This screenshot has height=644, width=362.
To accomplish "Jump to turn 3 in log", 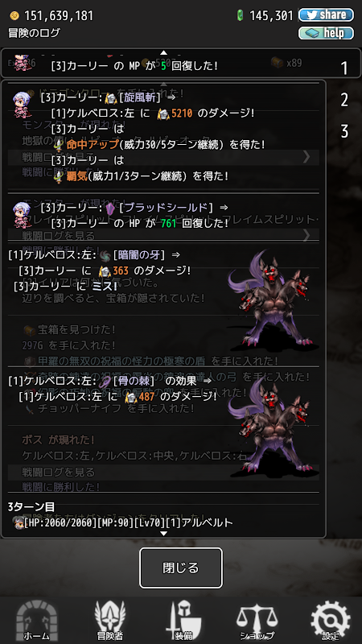I will [344, 131].
